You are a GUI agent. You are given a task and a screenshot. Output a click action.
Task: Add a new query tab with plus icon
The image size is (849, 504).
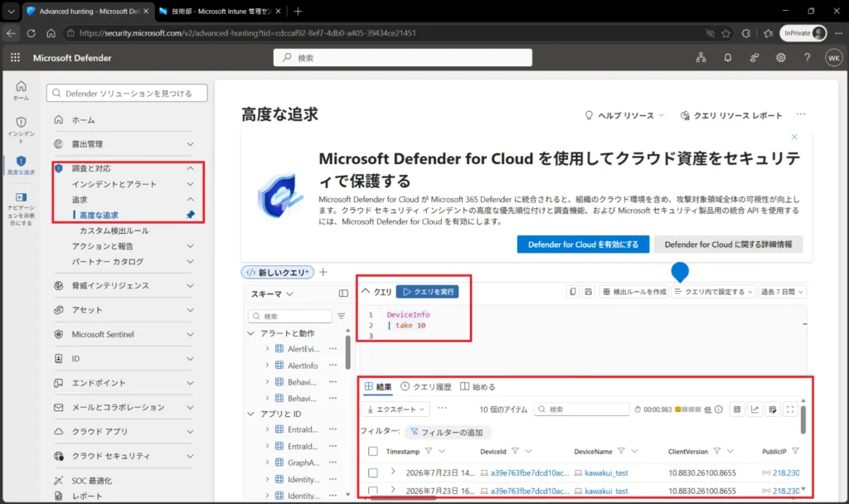[x=323, y=272]
